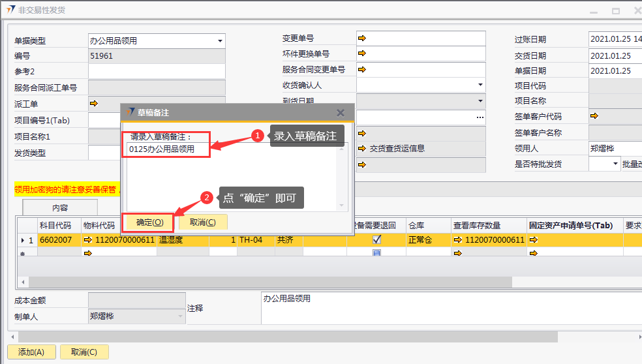The image size is (642, 364).
Task: Switch to the 内容 tab
Action: pyautogui.click(x=60, y=207)
